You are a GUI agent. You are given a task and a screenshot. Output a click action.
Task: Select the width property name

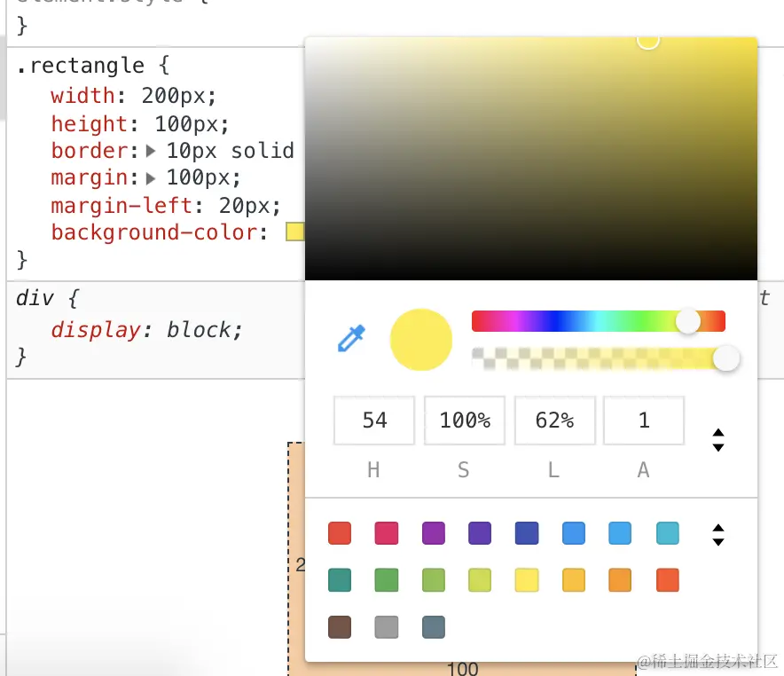[x=82, y=96]
